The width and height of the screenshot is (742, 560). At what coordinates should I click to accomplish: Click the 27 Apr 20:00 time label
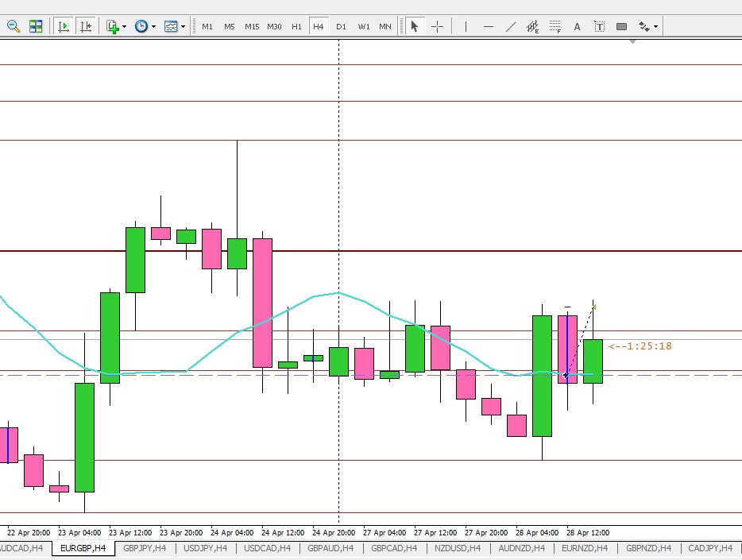[486, 532]
